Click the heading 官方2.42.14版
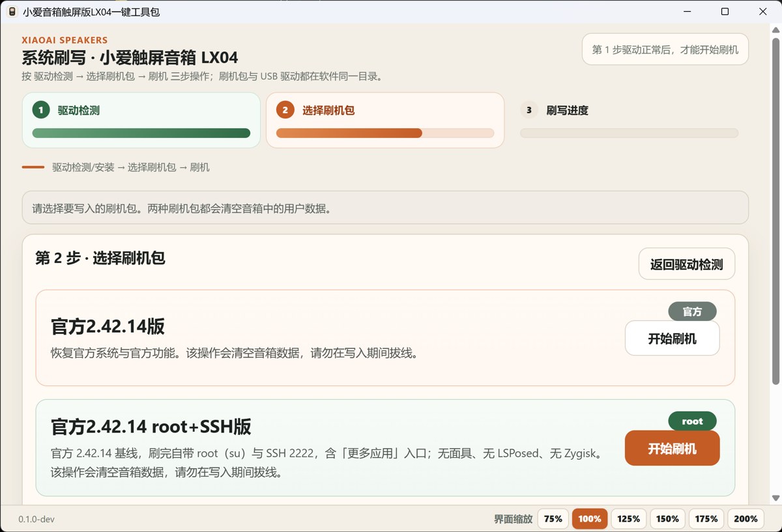 pos(108,326)
